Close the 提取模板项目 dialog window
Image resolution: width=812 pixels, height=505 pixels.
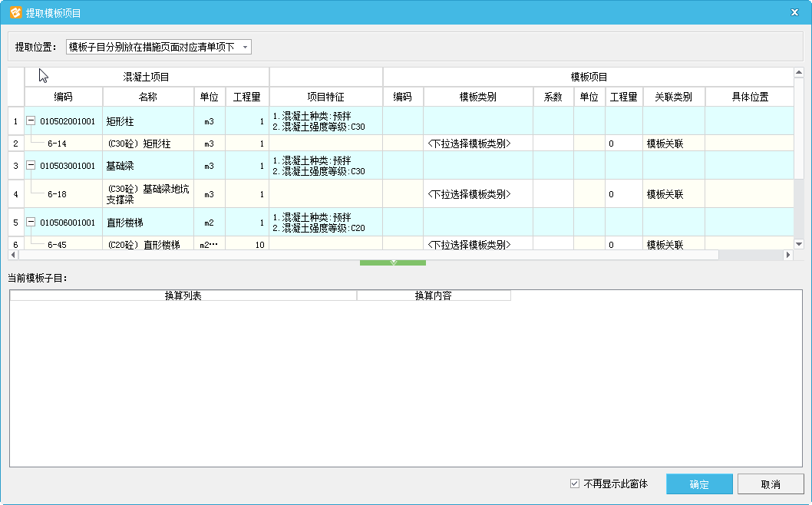click(795, 12)
